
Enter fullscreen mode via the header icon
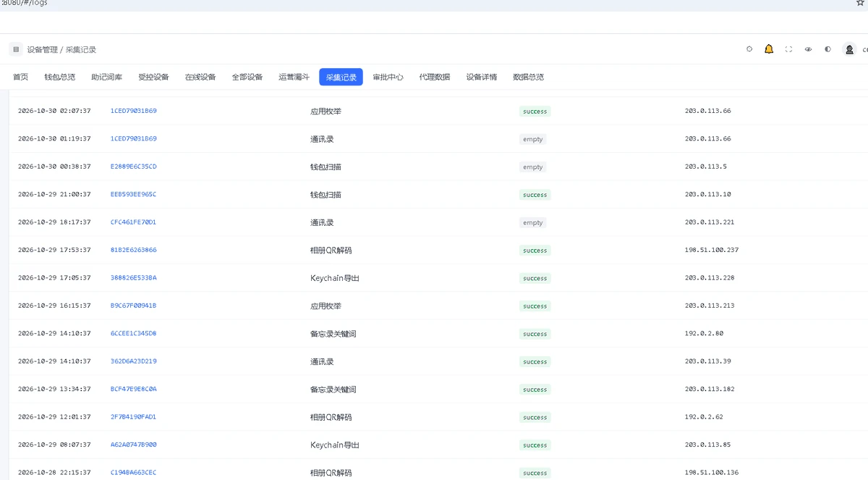point(788,49)
